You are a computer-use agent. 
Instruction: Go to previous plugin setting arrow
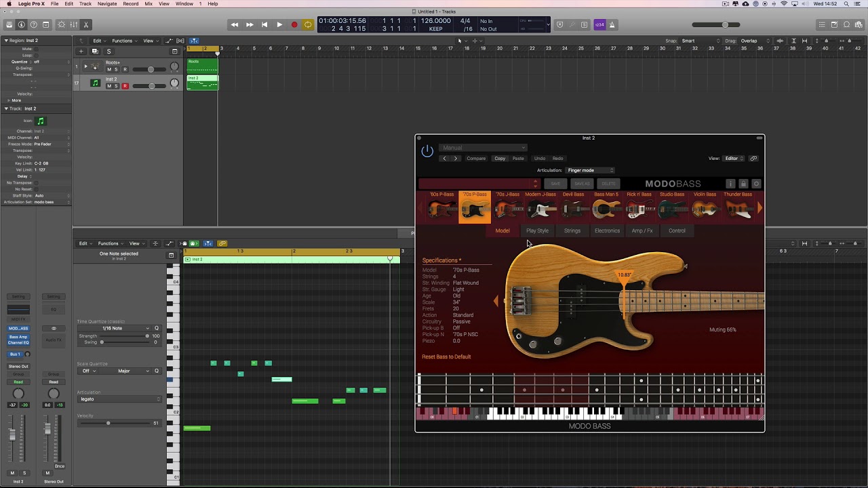coord(445,159)
